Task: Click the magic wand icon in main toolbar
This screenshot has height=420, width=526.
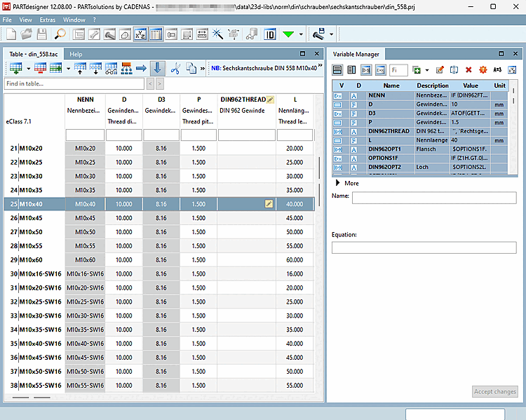Action: pyautogui.click(x=217, y=34)
